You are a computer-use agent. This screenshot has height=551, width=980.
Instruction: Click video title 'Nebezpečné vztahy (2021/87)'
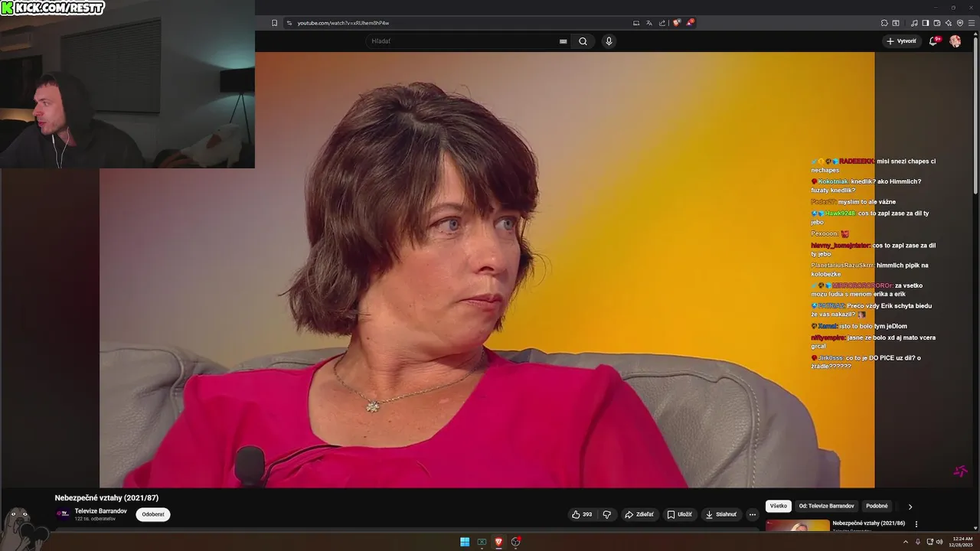coord(106,498)
